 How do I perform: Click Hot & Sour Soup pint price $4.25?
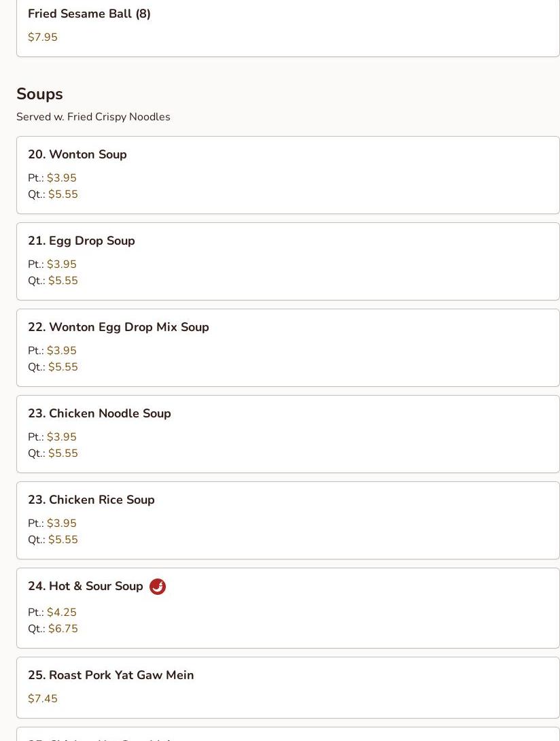click(61, 613)
